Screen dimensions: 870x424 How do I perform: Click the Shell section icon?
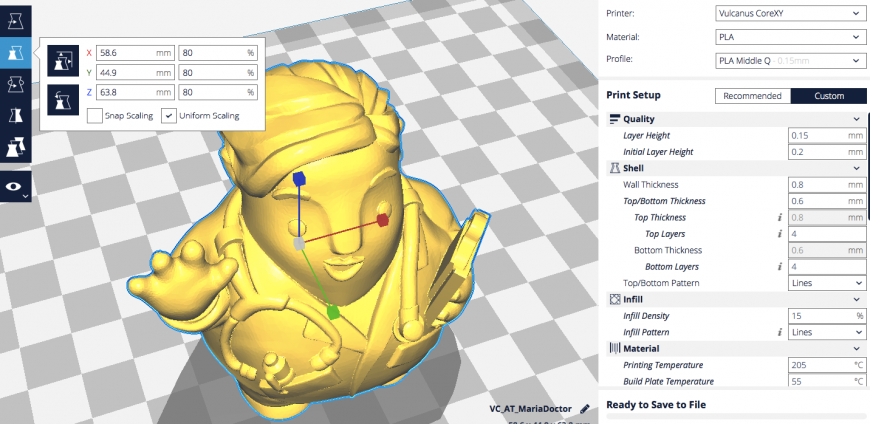(x=614, y=168)
